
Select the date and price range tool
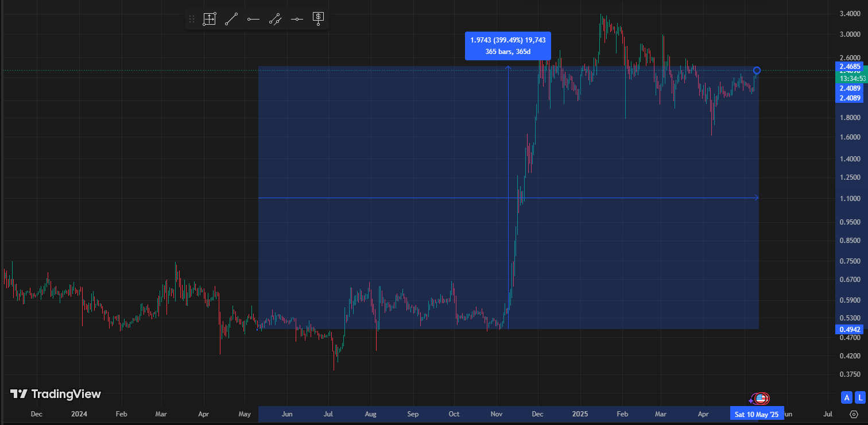pos(210,19)
